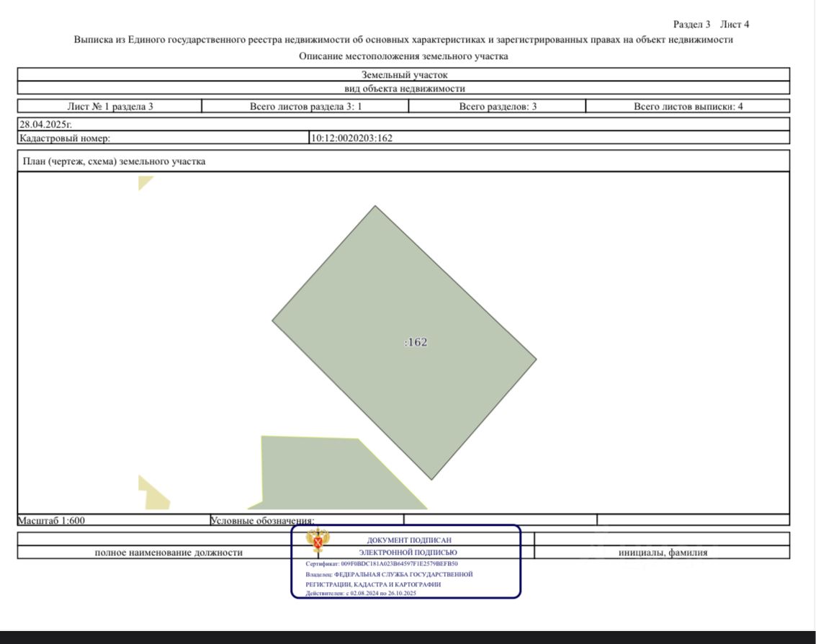The width and height of the screenshot is (816, 644).
Task: Click the date 28.04.2025г.
Action: pyautogui.click(x=46, y=125)
